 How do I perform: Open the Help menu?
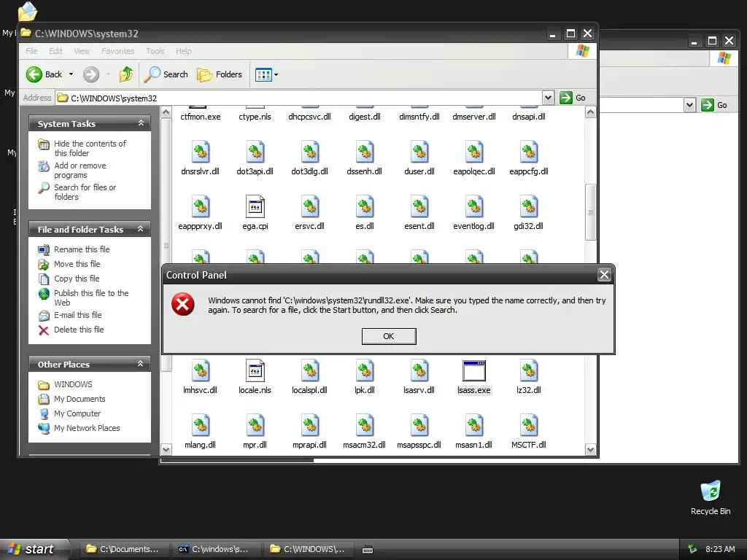tap(183, 51)
